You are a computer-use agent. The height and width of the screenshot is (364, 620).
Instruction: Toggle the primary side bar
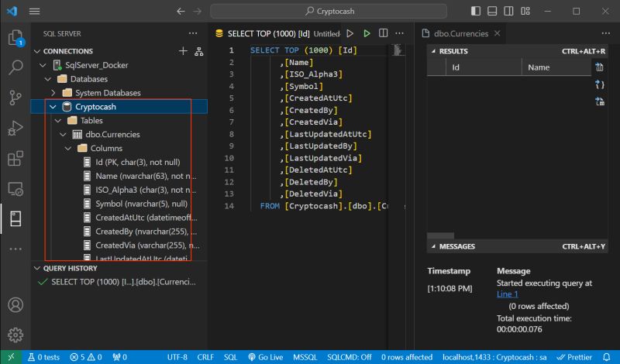476,11
